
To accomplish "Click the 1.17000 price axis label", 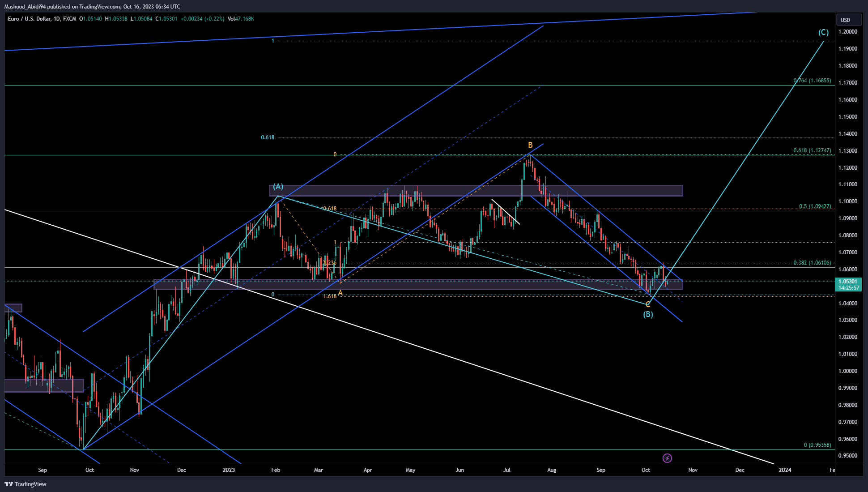I will click(848, 83).
